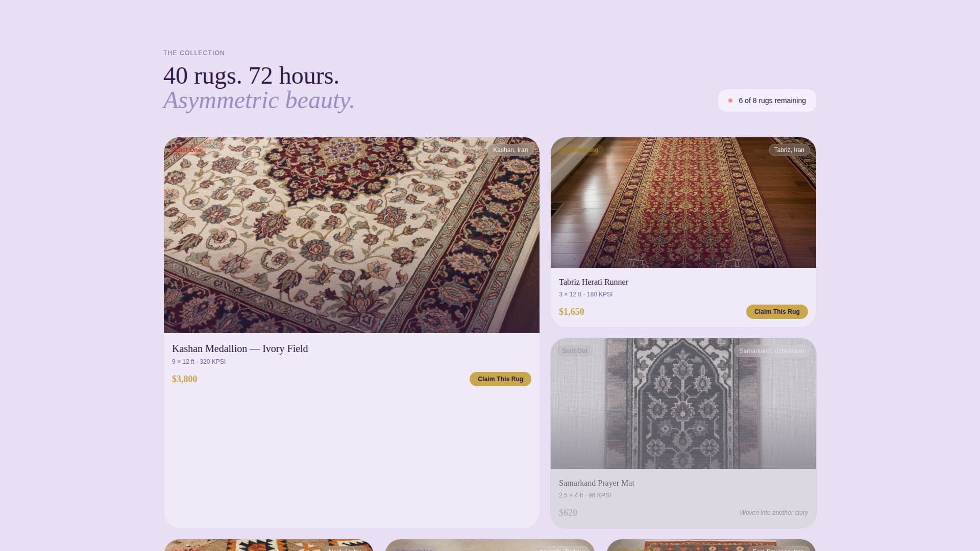The height and width of the screenshot is (551, 980).
Task: Open the Kashan Medallion rug photo
Action: (x=352, y=235)
